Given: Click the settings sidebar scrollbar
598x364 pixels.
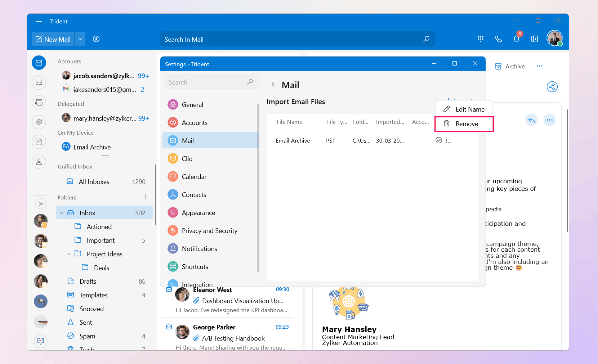Looking at the screenshot, I should click(x=258, y=187).
